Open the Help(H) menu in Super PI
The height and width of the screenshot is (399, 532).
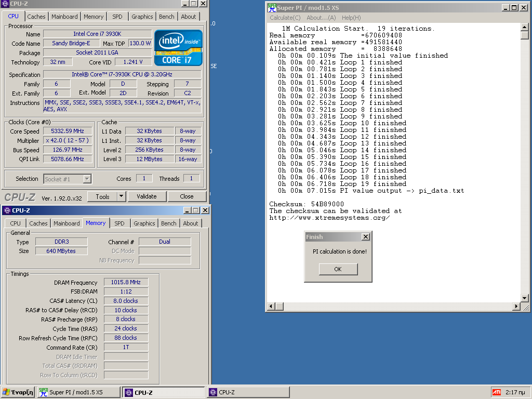click(351, 18)
